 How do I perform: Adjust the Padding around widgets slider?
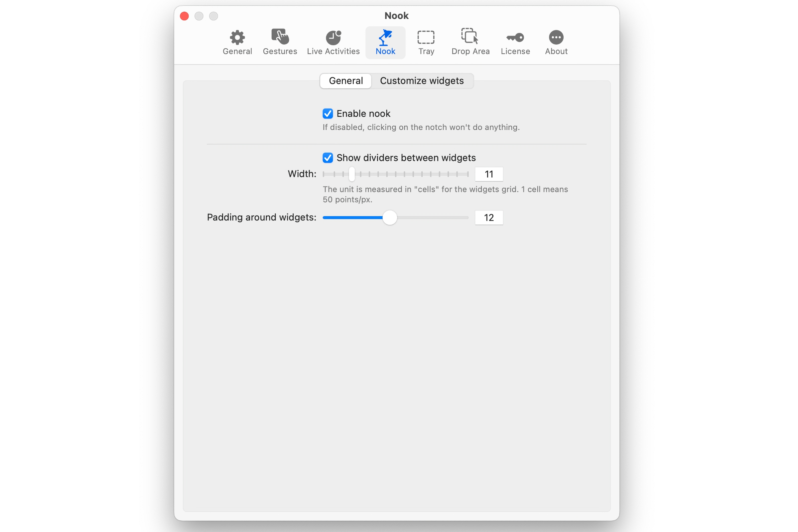coord(390,217)
